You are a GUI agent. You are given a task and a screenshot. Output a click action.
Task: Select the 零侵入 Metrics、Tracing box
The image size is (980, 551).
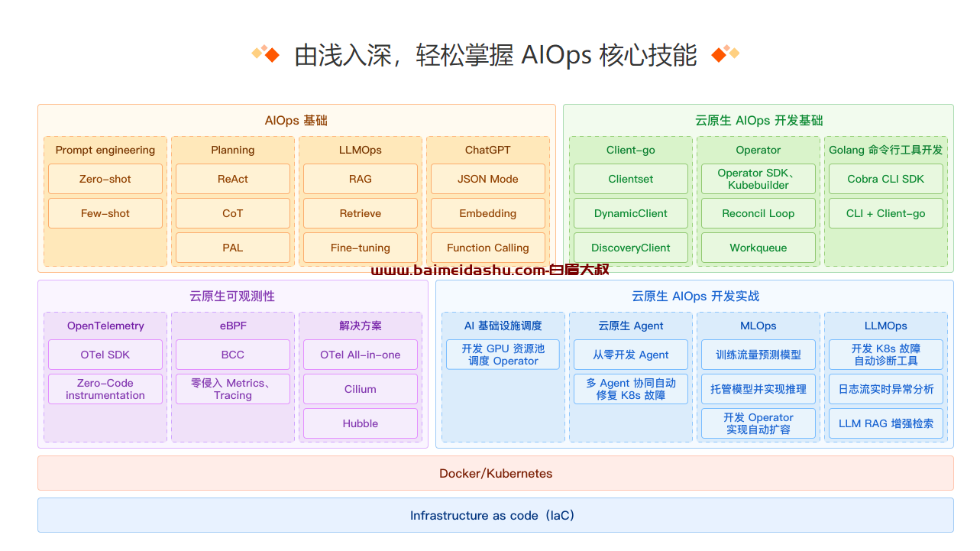[x=233, y=389]
